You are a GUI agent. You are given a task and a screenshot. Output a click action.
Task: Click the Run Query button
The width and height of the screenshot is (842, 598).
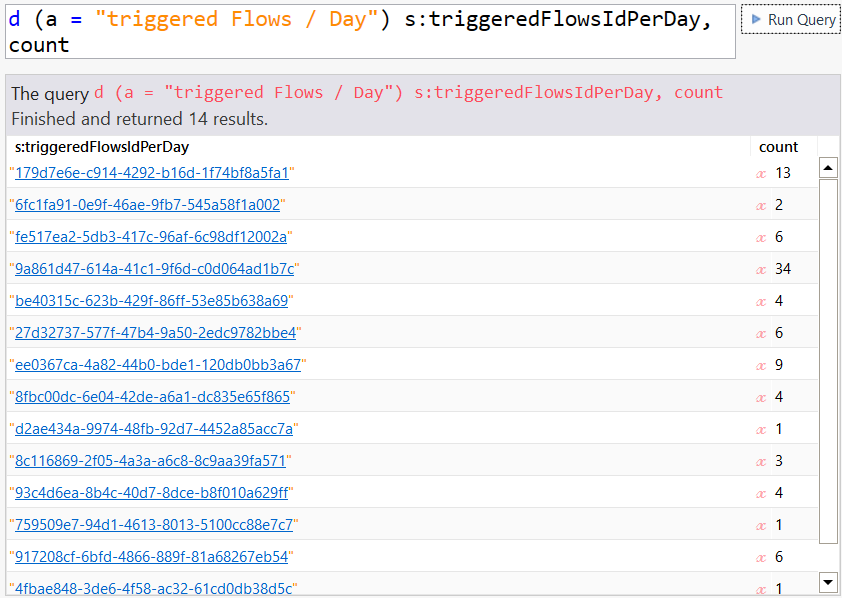[794, 20]
